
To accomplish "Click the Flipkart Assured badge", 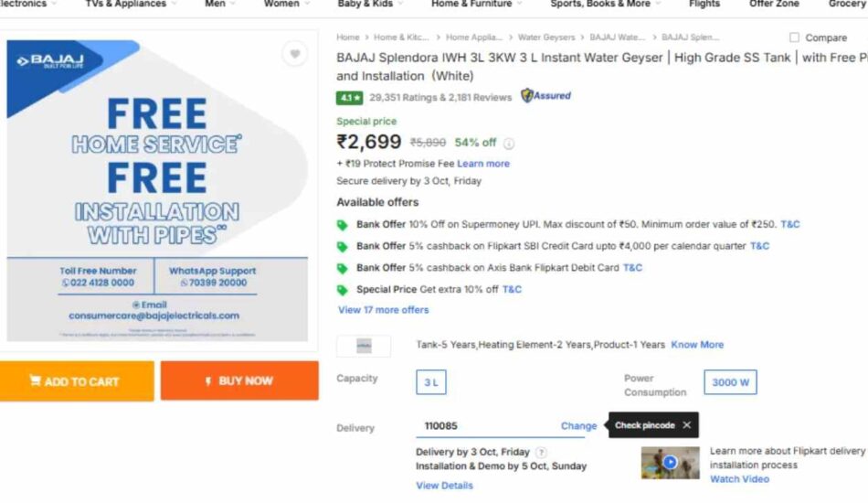I will click(545, 96).
